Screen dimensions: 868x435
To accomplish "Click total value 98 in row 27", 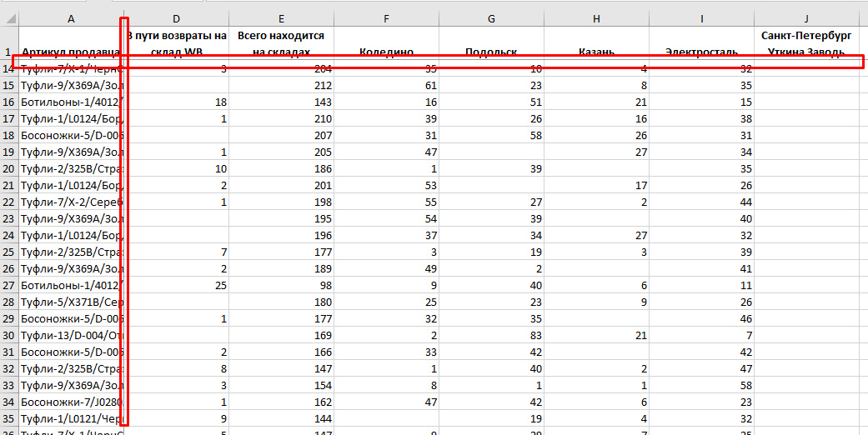I will 281,284.
